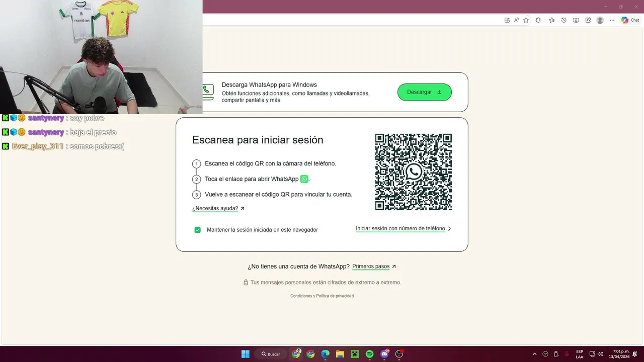This screenshot has height=362, width=644.
Task: Click the safely remove USB tray icon
Action: tap(556, 354)
